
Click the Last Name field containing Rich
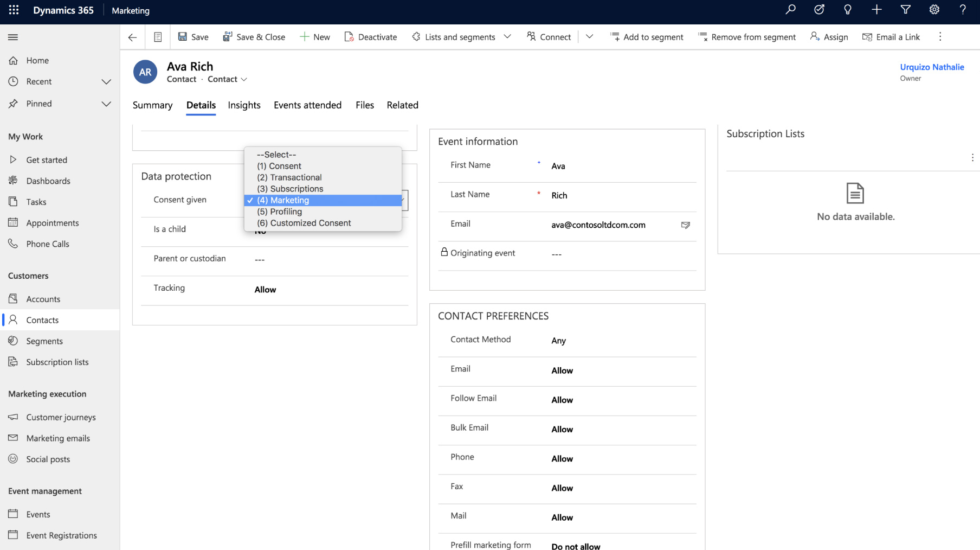pos(559,196)
